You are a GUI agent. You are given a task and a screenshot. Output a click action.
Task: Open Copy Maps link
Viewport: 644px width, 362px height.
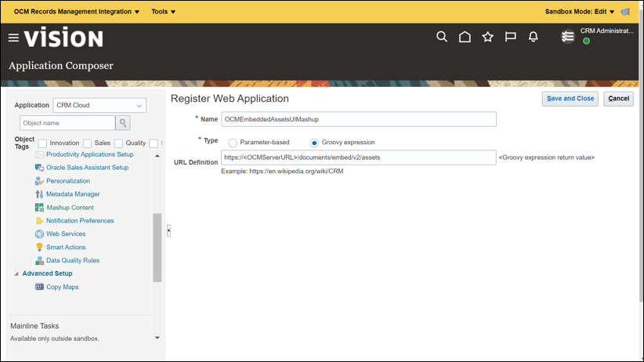click(62, 287)
